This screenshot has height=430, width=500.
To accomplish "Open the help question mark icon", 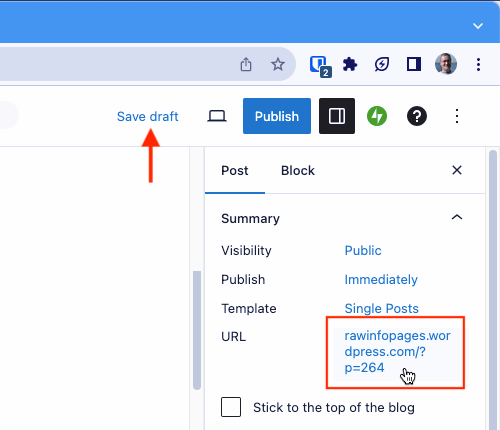I will coord(417,116).
